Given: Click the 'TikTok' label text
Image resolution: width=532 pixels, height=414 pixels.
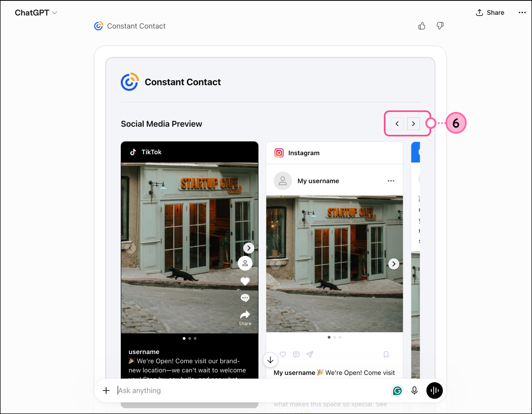Looking at the screenshot, I should point(151,152).
